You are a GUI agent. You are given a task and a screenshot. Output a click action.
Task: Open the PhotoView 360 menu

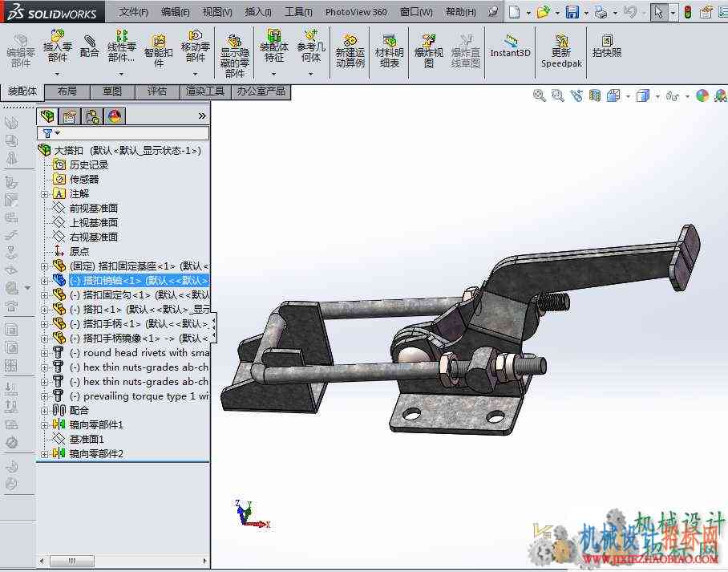tap(356, 12)
